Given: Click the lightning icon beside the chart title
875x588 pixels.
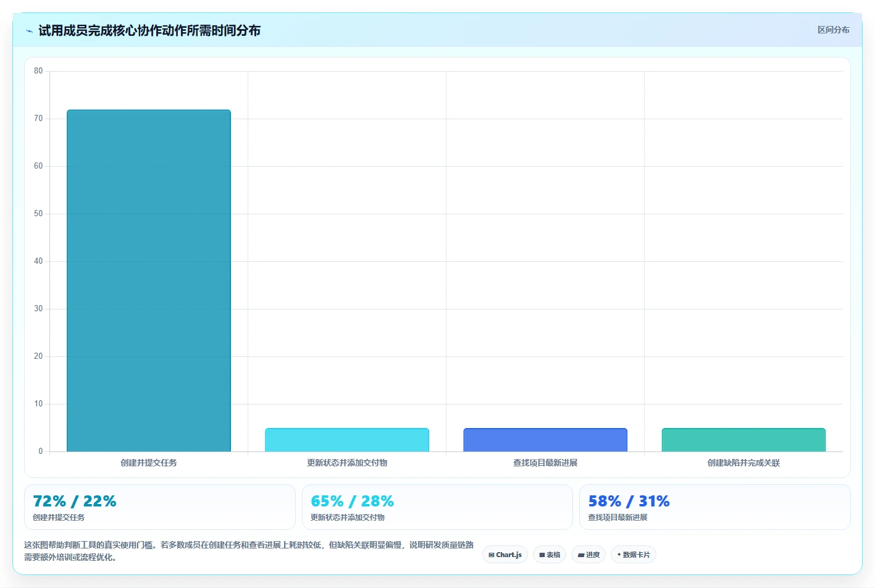Looking at the screenshot, I should pos(29,31).
